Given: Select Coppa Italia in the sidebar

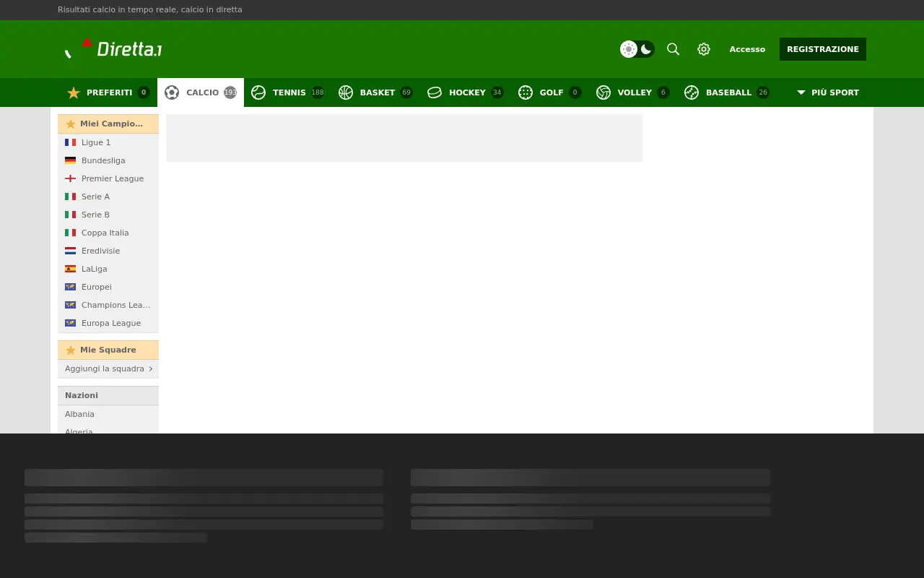Looking at the screenshot, I should point(108,233).
